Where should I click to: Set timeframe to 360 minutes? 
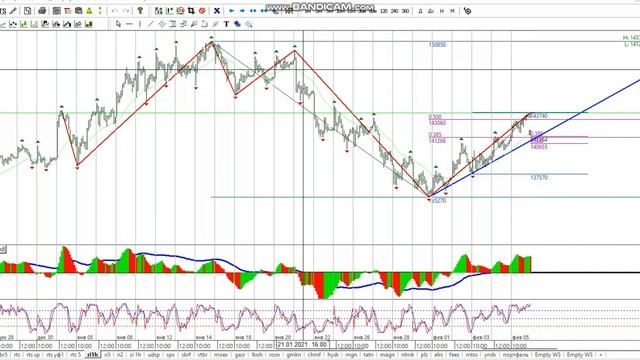click(x=405, y=11)
